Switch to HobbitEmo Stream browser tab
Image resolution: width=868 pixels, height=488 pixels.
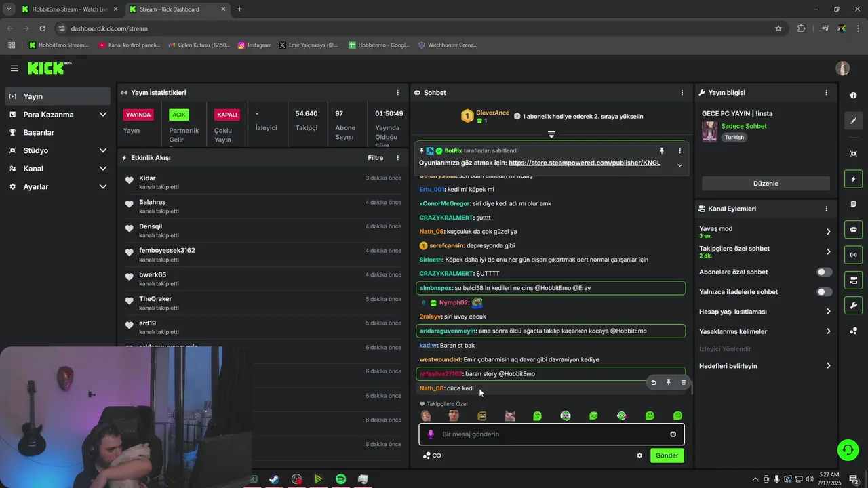(69, 9)
